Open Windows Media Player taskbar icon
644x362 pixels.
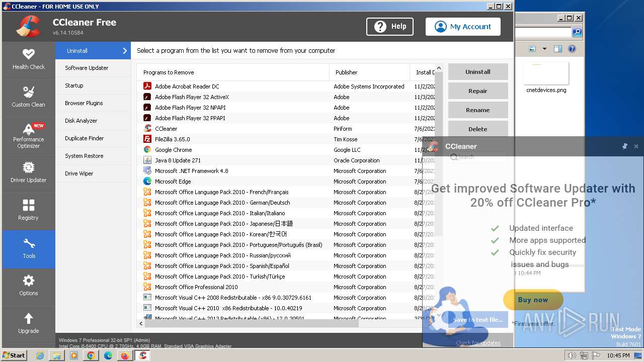click(x=74, y=355)
